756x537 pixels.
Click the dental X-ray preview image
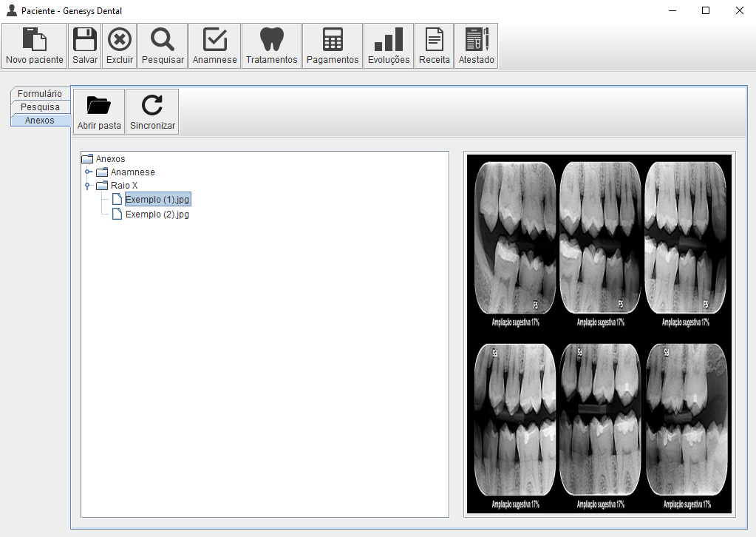pos(599,334)
